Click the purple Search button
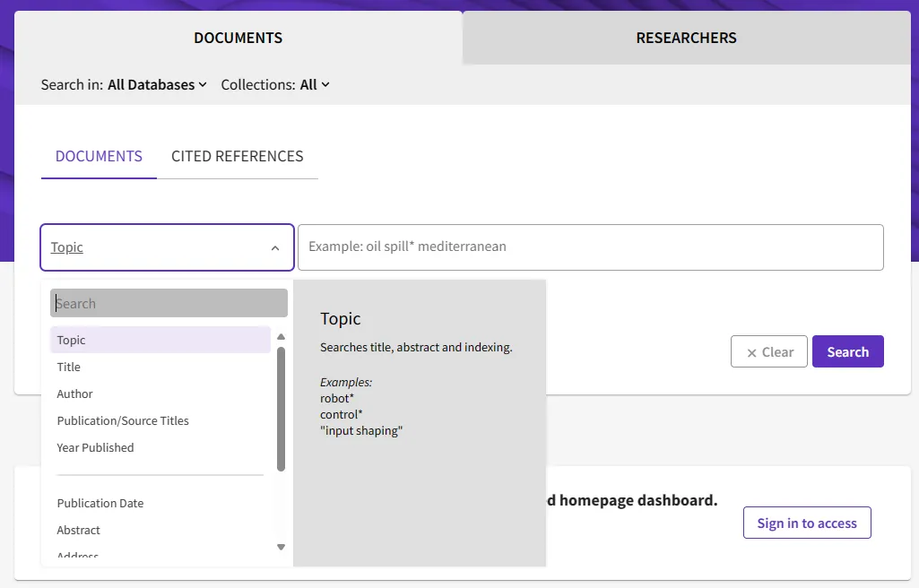The image size is (919, 588). point(847,352)
